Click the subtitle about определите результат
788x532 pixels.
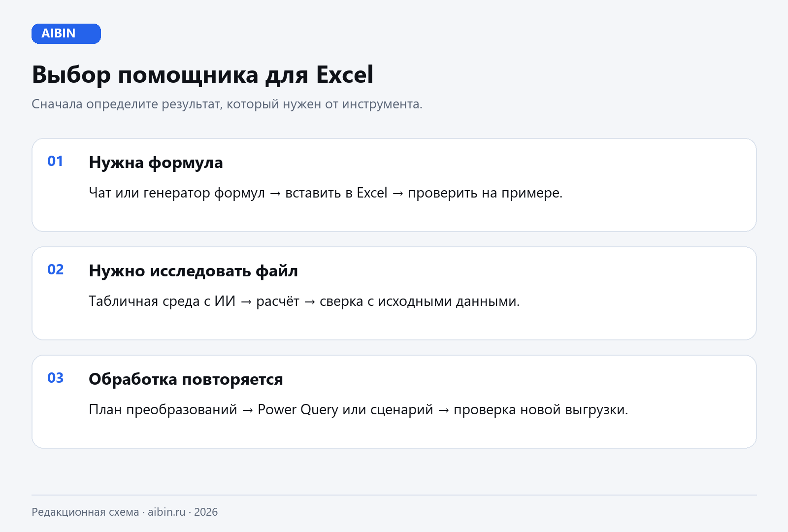click(227, 104)
